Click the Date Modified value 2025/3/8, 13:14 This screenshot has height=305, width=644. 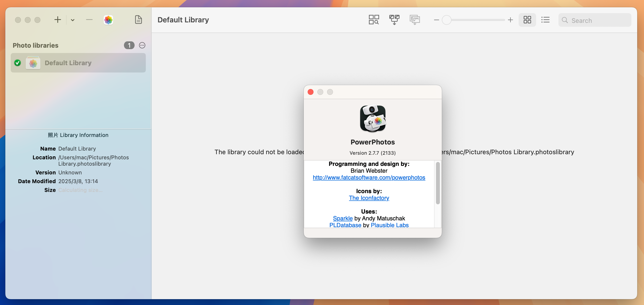point(78,181)
